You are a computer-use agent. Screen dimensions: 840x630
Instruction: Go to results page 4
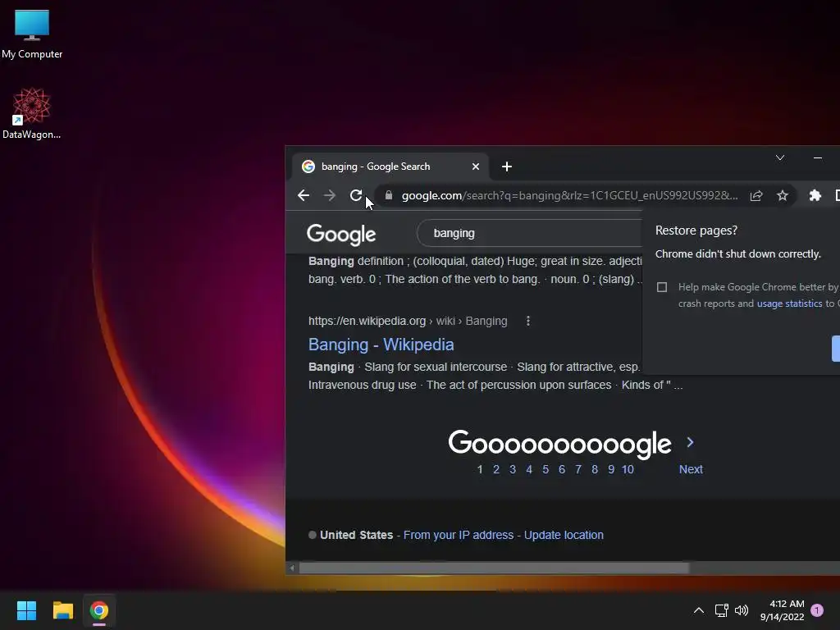click(529, 469)
